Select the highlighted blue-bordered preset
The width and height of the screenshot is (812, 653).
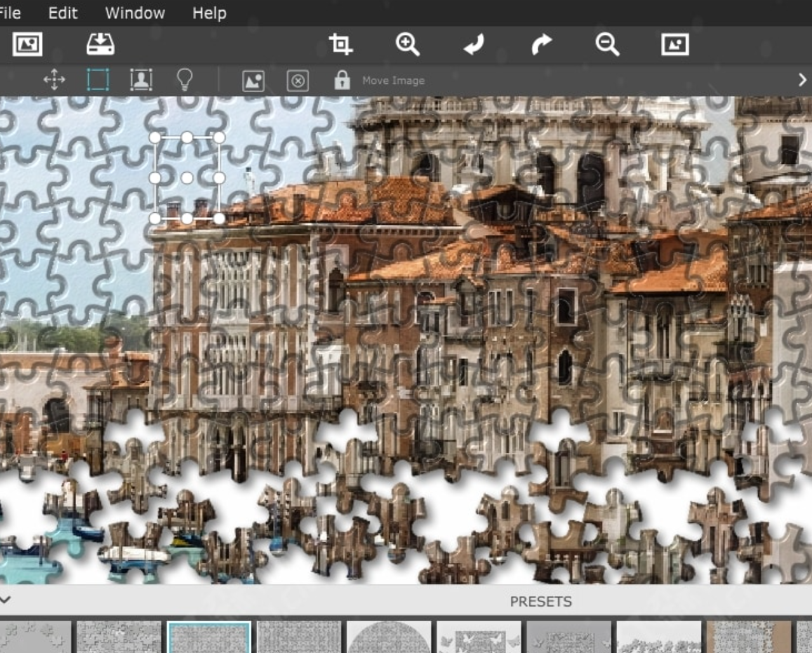210,637
